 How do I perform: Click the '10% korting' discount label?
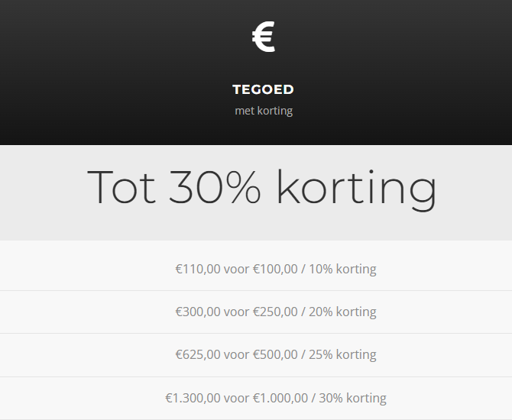point(343,269)
